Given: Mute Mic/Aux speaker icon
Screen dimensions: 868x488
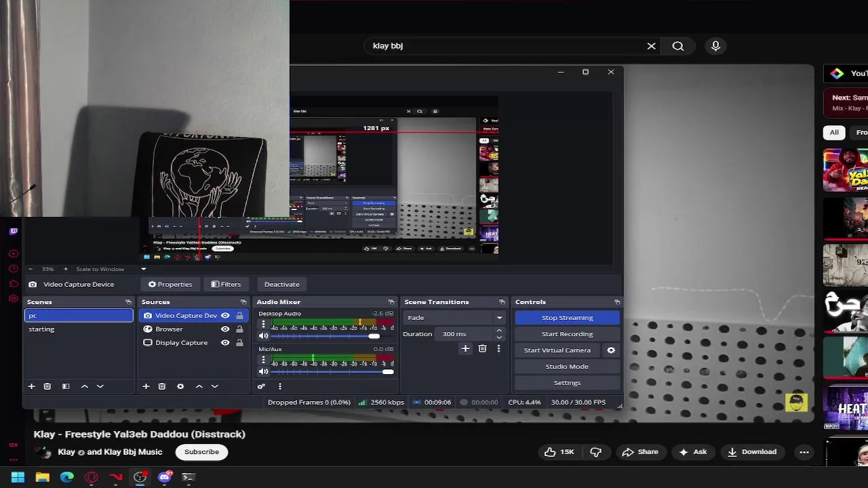Looking at the screenshot, I should [x=264, y=371].
